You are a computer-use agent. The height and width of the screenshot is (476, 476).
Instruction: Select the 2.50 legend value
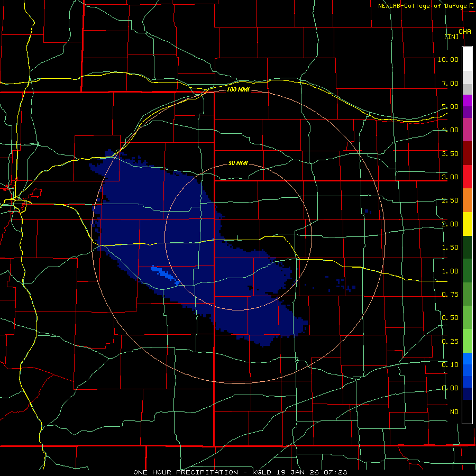pos(450,200)
